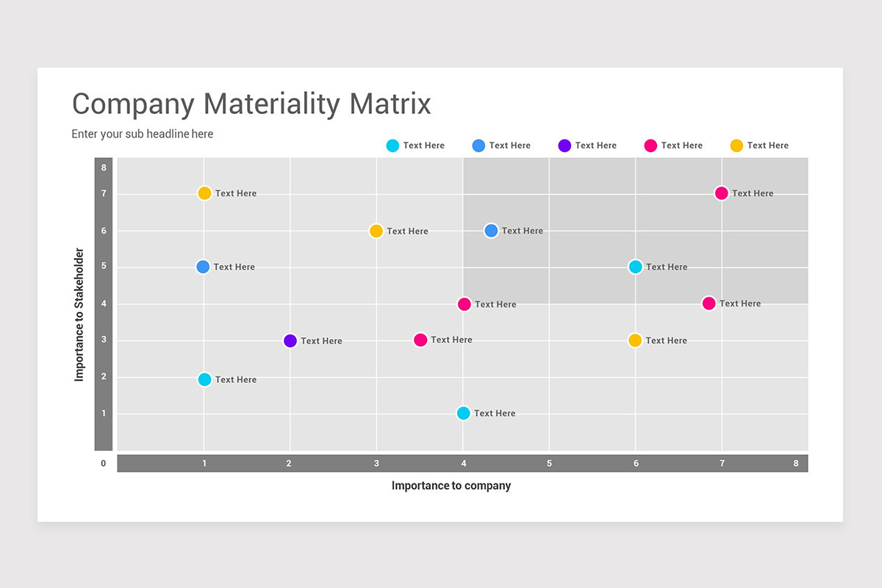882x588 pixels.
Task: Select the sub headline placeholder text
Action: tap(143, 134)
